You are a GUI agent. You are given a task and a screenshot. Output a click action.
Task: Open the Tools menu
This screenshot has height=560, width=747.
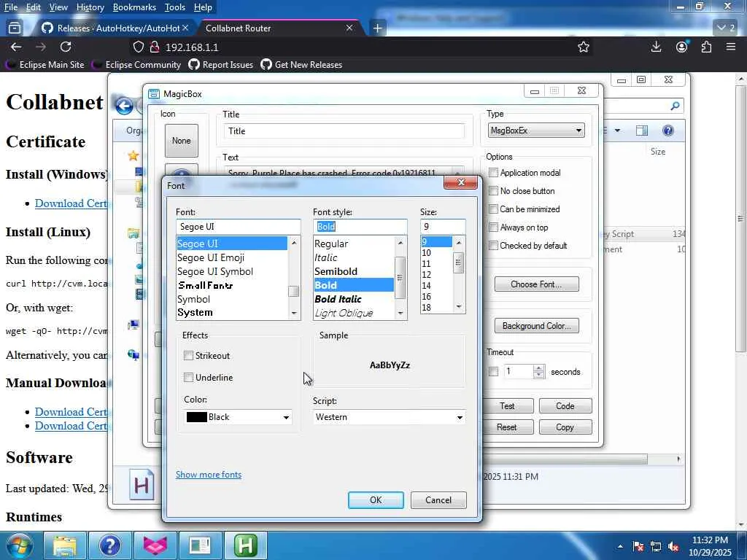coord(175,7)
